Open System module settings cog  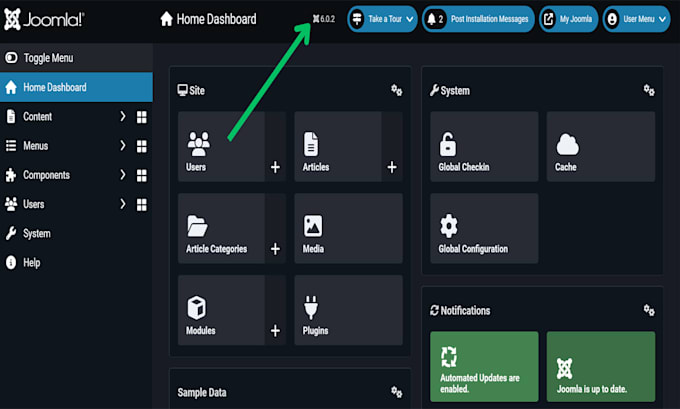click(x=649, y=90)
